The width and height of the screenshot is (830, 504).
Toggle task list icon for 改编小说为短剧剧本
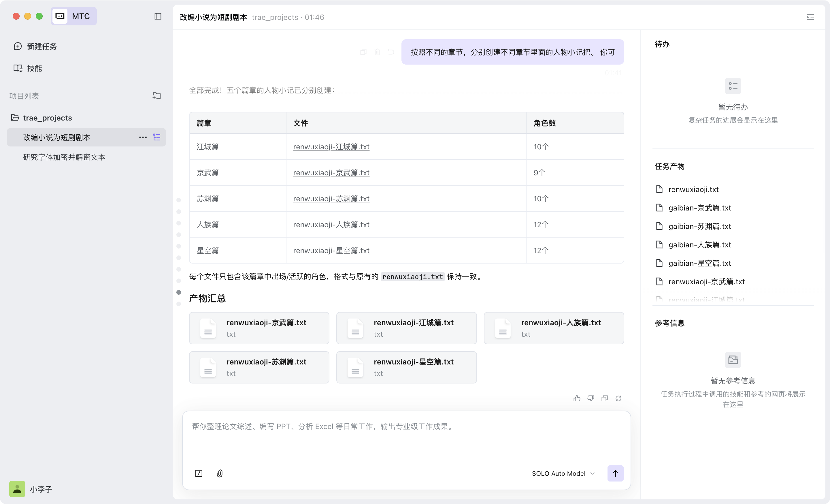click(x=157, y=137)
